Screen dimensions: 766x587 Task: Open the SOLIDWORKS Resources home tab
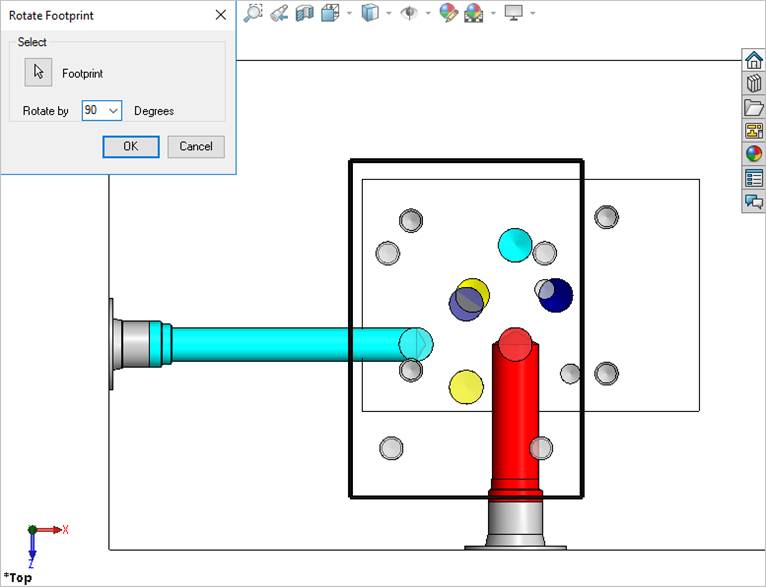tap(754, 60)
